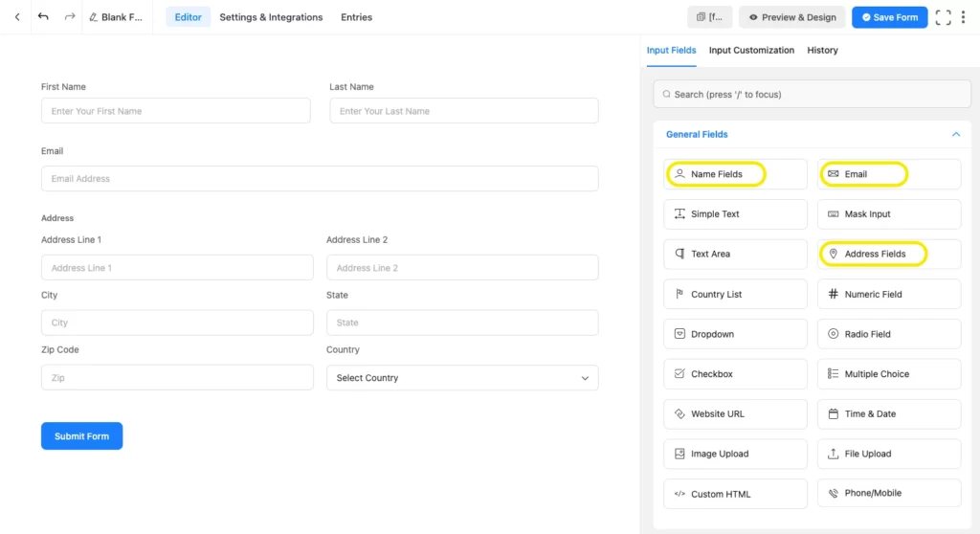Click the Zip Code label
Viewport: 980px width, 534px height.
pyautogui.click(x=60, y=349)
